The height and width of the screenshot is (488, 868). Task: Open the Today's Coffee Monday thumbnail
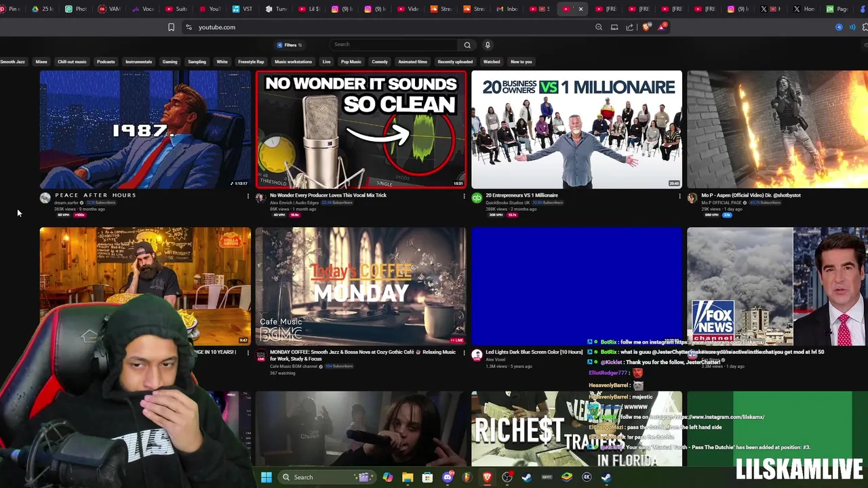[361, 286]
